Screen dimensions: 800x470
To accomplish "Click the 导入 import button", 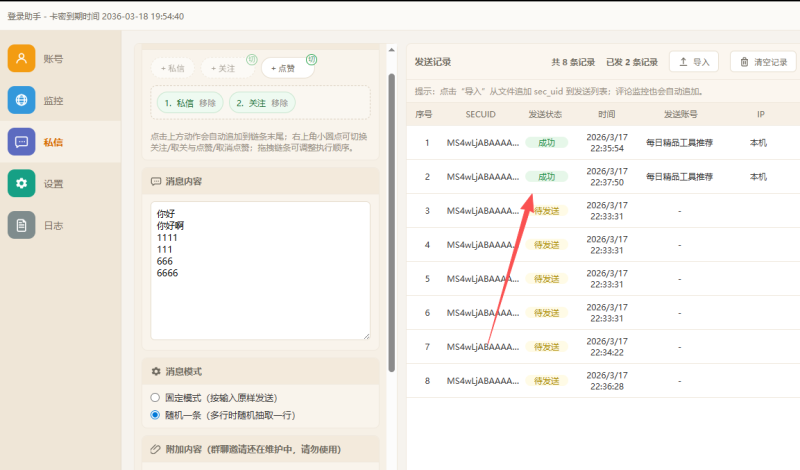I will pyautogui.click(x=694, y=62).
